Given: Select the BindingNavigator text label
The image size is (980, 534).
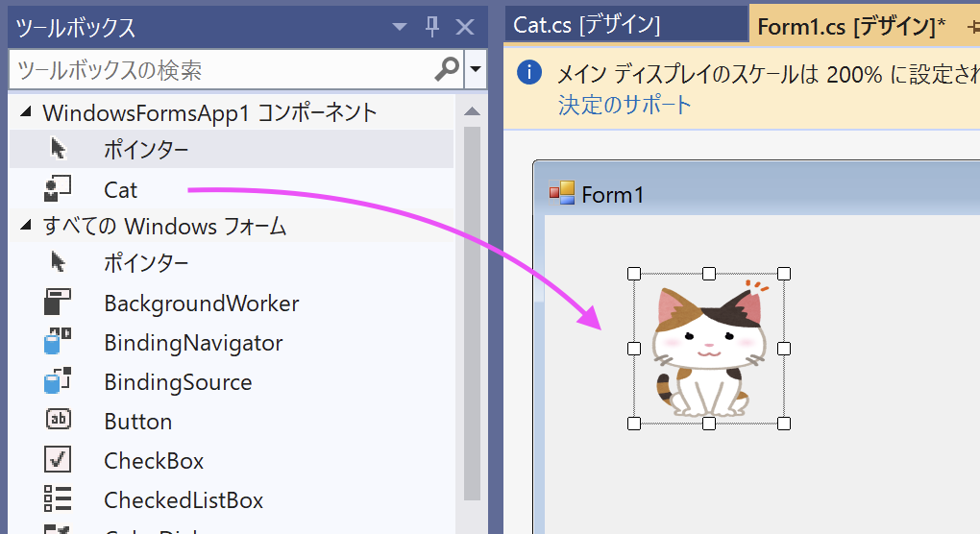Looking at the screenshot, I should pyautogui.click(x=193, y=343).
